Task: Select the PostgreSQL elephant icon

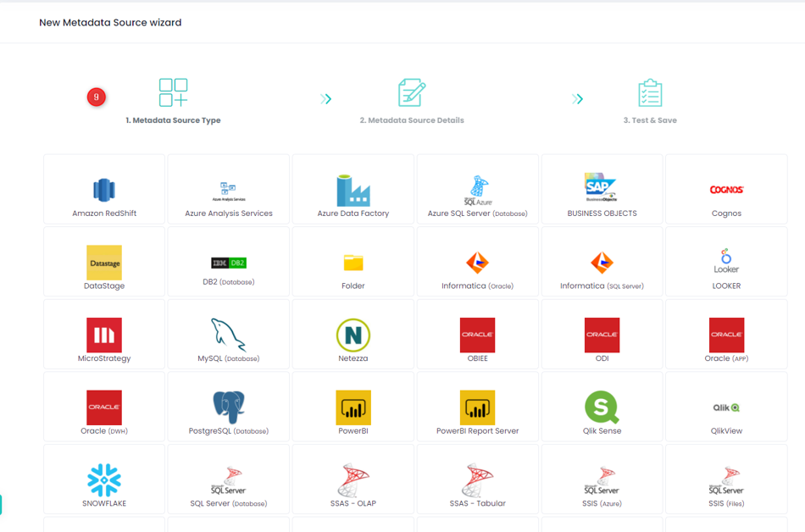Action: [x=229, y=407]
